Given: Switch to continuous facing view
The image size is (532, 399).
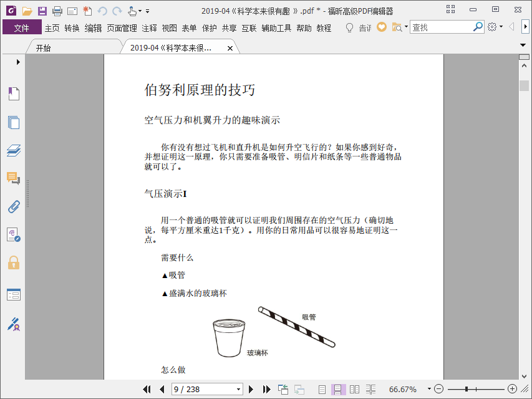Looking at the screenshot, I should [370, 389].
